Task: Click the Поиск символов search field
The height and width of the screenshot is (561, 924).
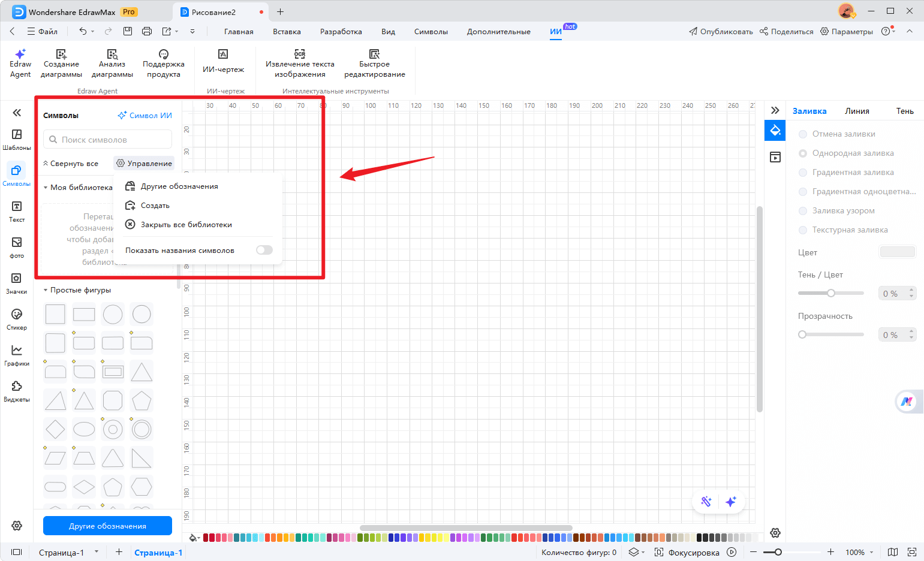Action: (108, 140)
